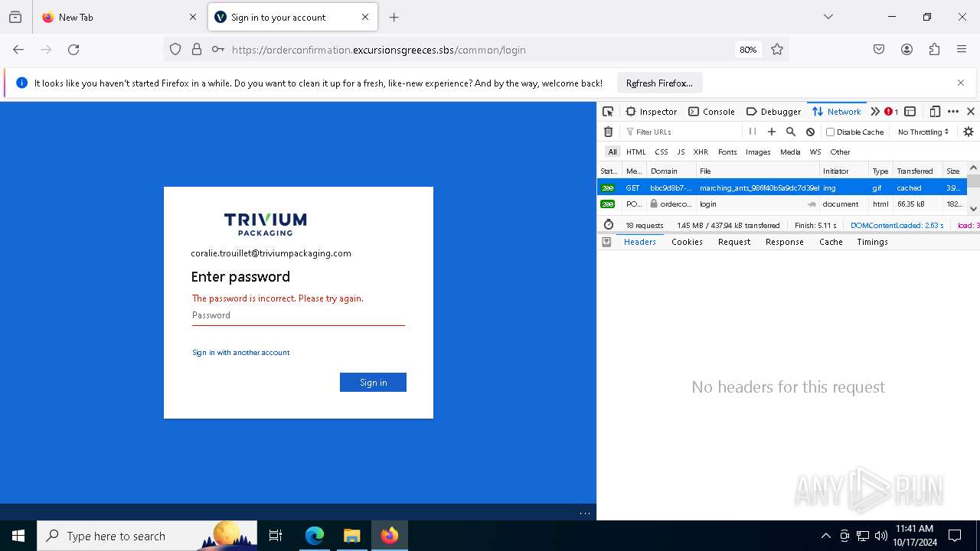Image resolution: width=980 pixels, height=551 pixels.
Task: Show more DevTools tabs chevron
Action: (x=875, y=111)
